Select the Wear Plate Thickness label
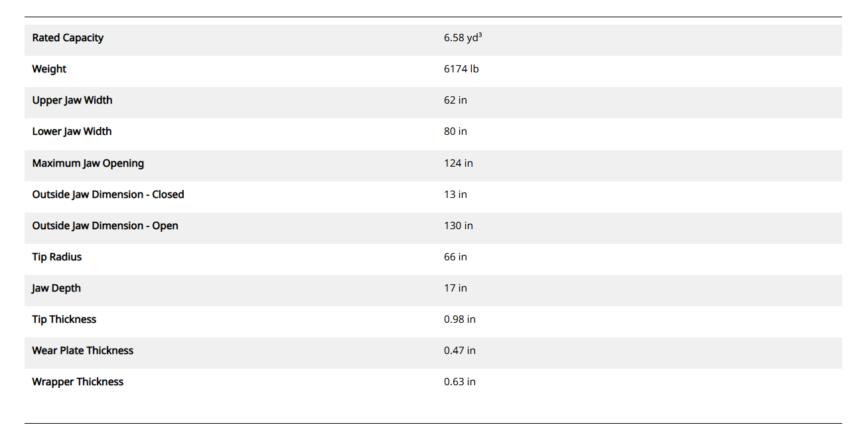The image size is (868, 443). (x=83, y=351)
